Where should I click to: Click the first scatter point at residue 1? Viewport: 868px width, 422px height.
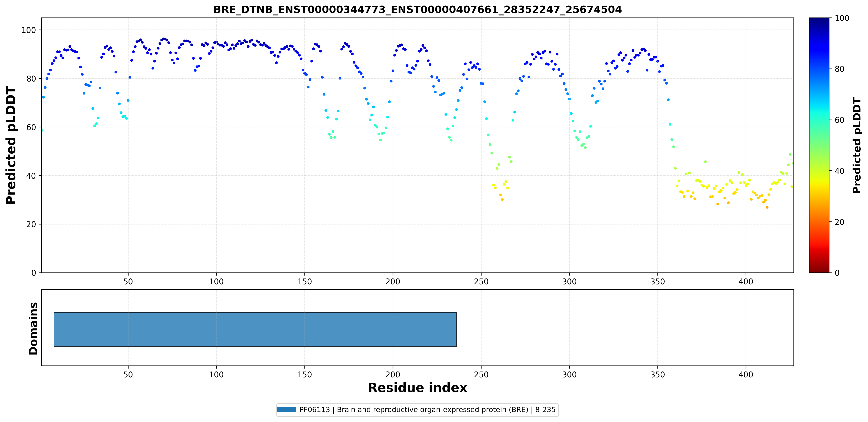pyautogui.click(x=42, y=130)
